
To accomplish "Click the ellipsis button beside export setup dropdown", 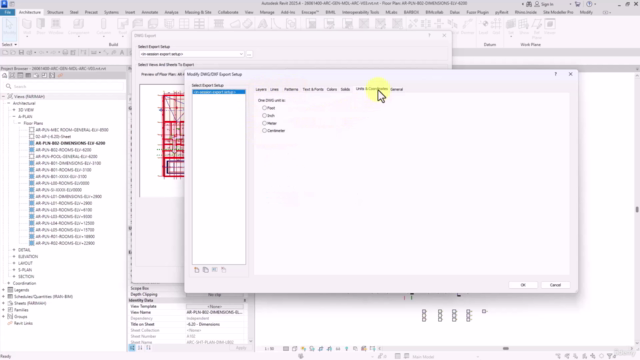I will [249, 54].
